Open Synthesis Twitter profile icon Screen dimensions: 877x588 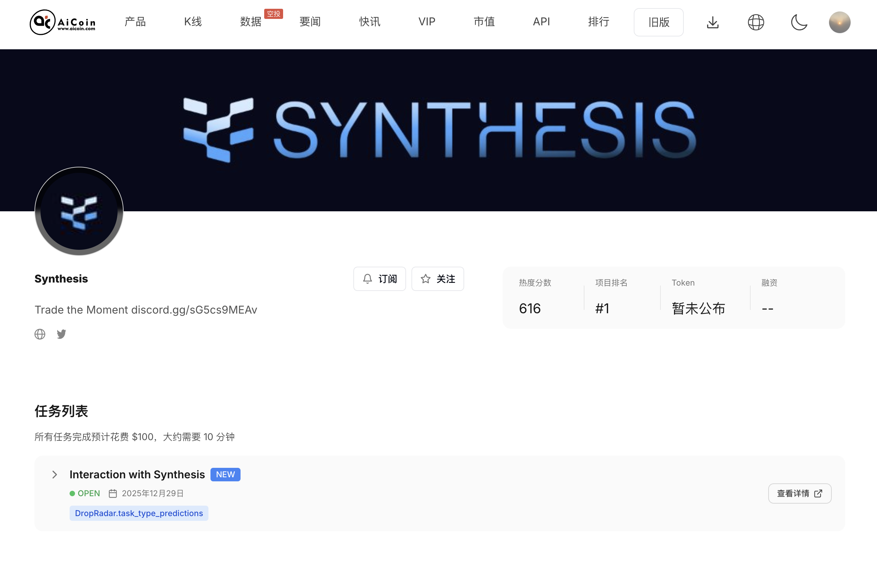[61, 334]
